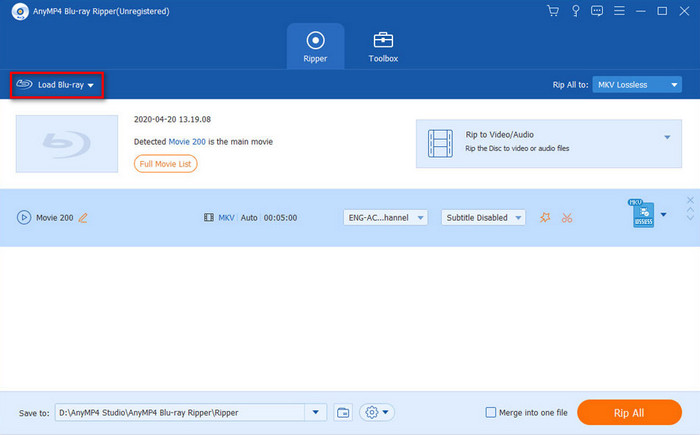Click the Blu-ray disc icon in Load Blu-ray
Viewport: 700px width, 435px height.
[24, 84]
